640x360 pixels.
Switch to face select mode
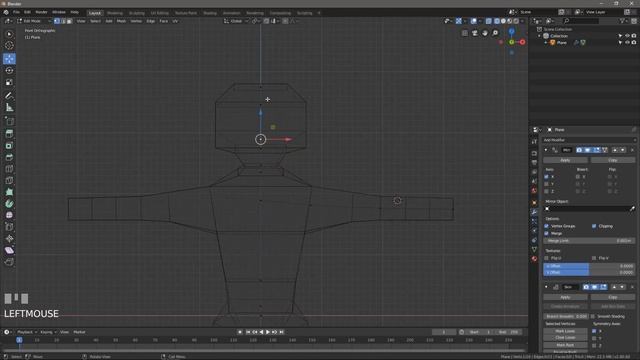click(69, 21)
